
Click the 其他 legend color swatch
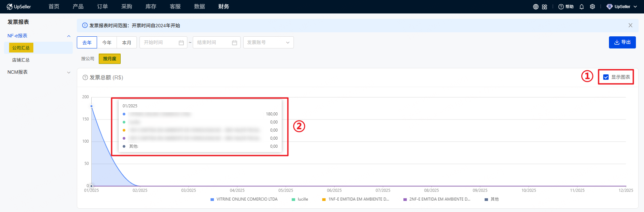(x=486, y=200)
